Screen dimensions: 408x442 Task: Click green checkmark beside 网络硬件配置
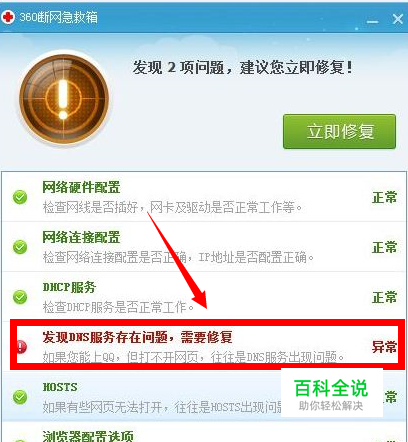click(20, 197)
